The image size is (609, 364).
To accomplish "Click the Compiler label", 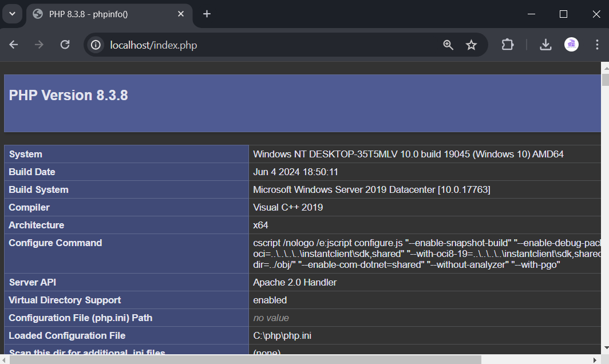I will click(x=29, y=207).
